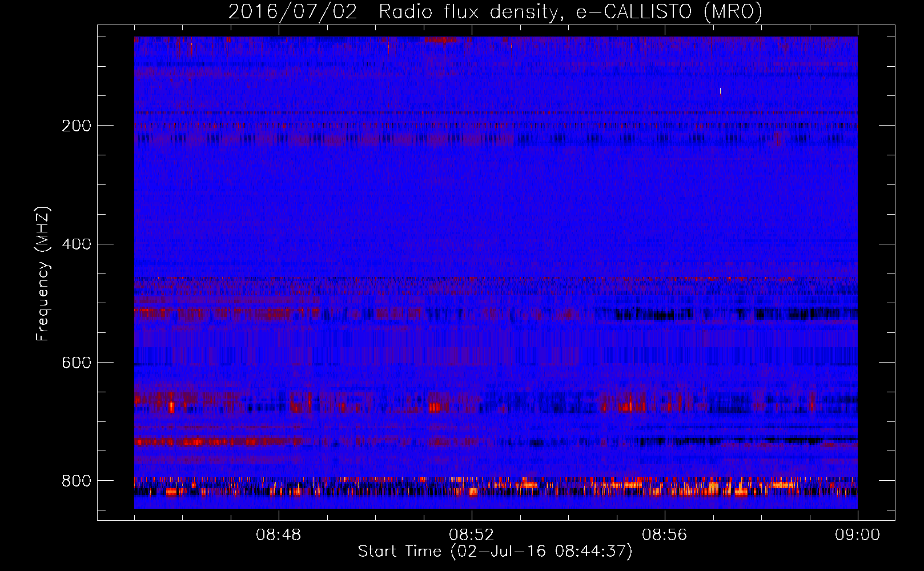This screenshot has height=571, width=924.
Task: Click the 800 frequency tick label
Action: (x=77, y=481)
